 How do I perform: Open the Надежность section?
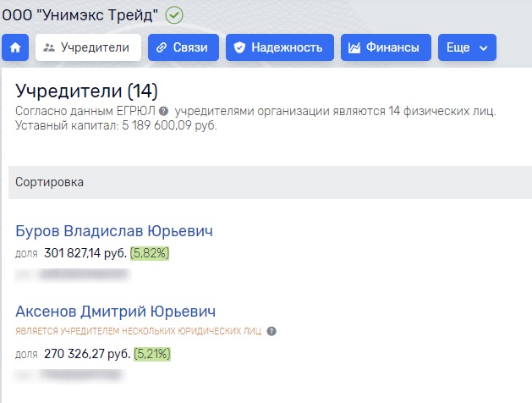point(280,47)
